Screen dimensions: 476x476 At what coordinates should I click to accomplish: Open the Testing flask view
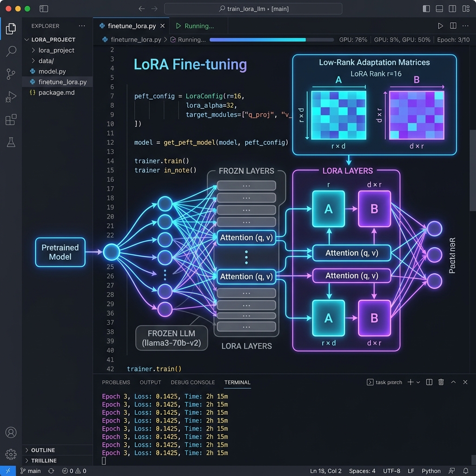tap(11, 142)
